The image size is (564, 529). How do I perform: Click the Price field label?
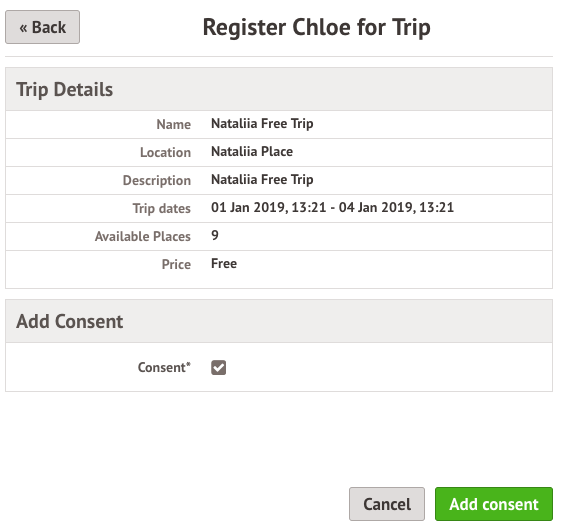click(x=176, y=264)
